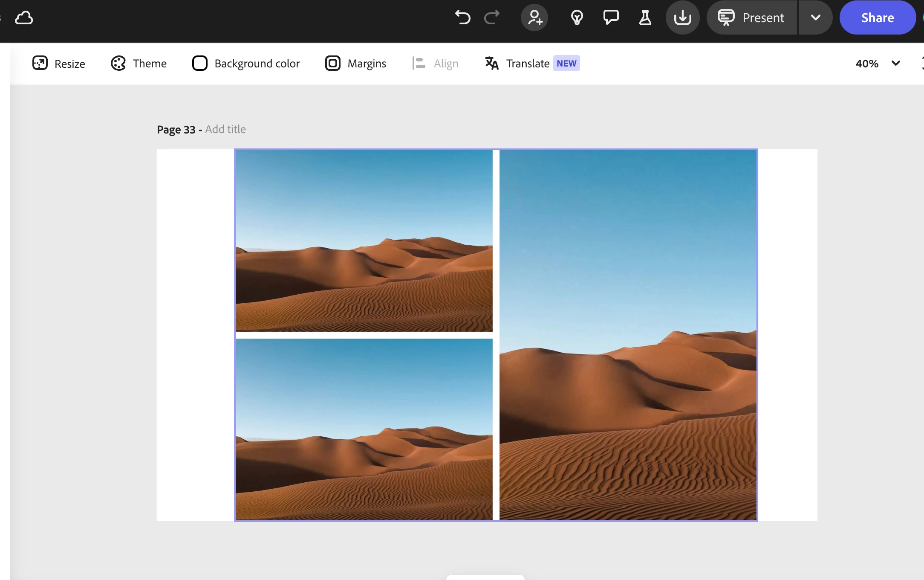This screenshot has width=924, height=580.
Task: Click the lightbulb ideas icon
Action: (x=577, y=18)
